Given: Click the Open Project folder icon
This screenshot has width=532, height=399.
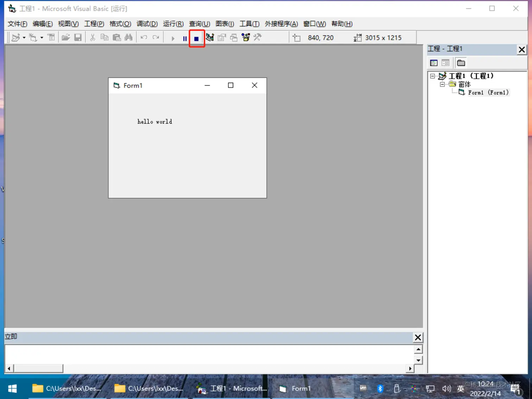Looking at the screenshot, I should pos(65,37).
